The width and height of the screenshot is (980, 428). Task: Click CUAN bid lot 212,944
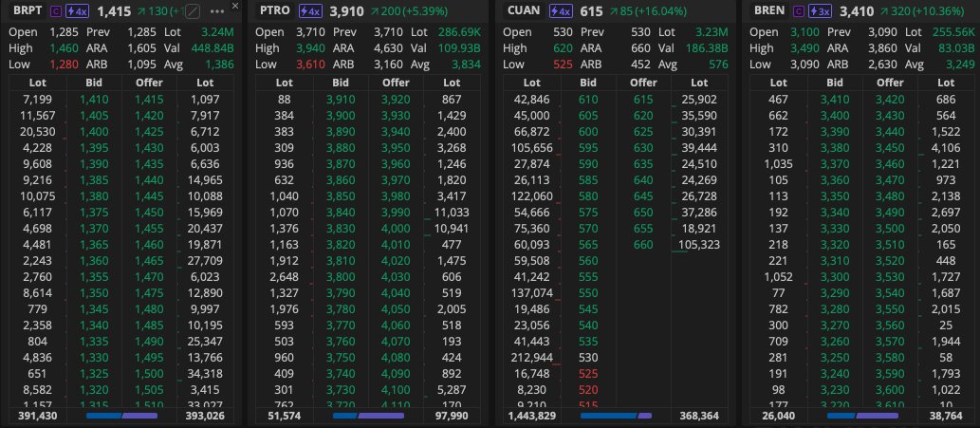(x=531, y=358)
